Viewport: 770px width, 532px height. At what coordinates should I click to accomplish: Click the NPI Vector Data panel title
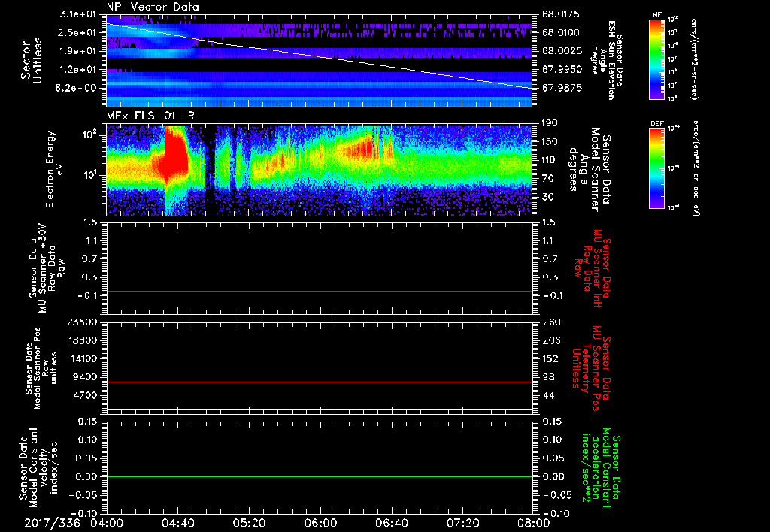153,8
